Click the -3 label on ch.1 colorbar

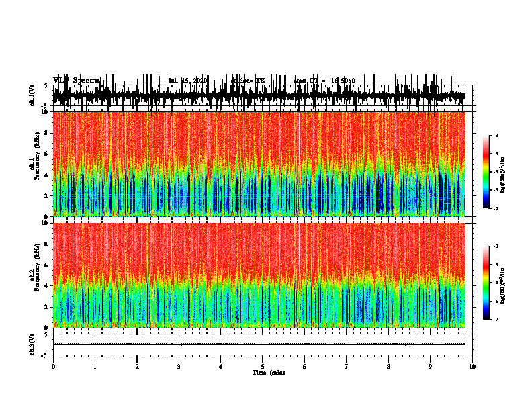click(x=495, y=135)
